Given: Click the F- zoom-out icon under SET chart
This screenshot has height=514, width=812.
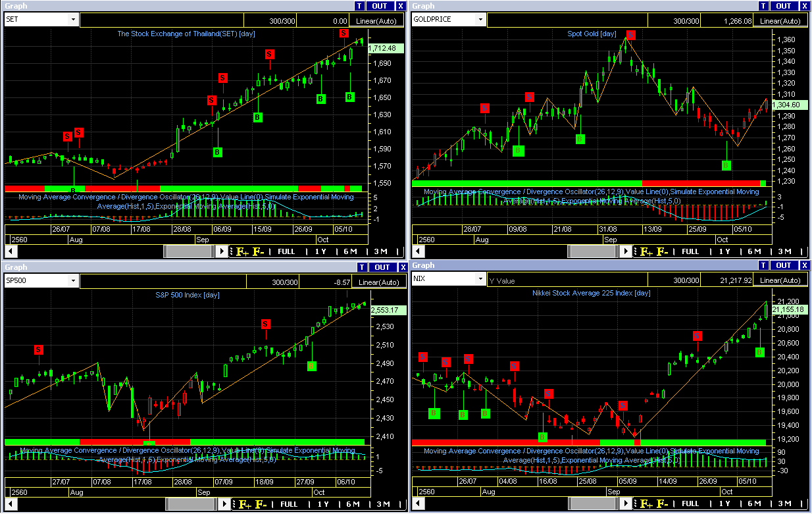Looking at the screenshot, I should (x=258, y=251).
